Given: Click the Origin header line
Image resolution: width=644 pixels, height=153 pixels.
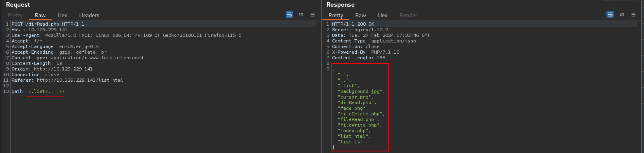Looking at the screenshot, I should click(x=52, y=69).
